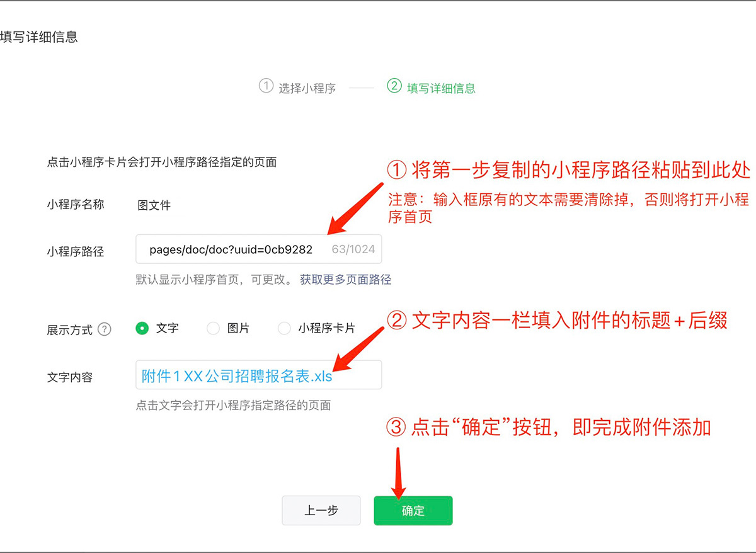
Task: Click the 文字内容 field label
Action: coord(70,377)
